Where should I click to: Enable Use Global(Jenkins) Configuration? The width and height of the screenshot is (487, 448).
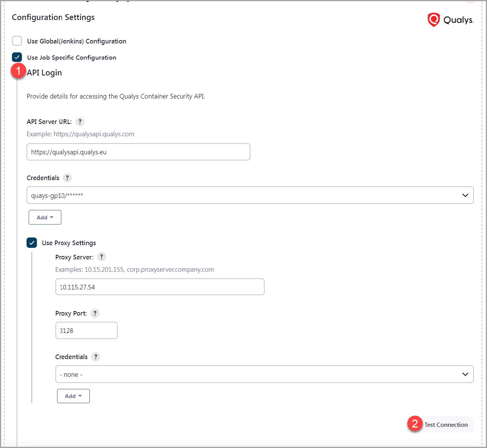(17, 41)
